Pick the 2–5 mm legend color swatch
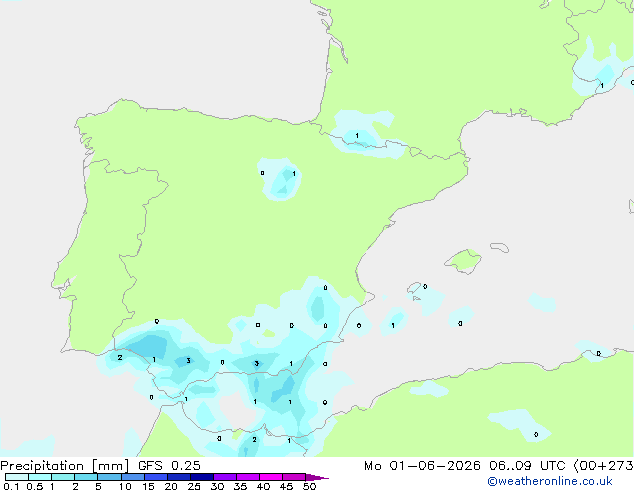 point(86,477)
